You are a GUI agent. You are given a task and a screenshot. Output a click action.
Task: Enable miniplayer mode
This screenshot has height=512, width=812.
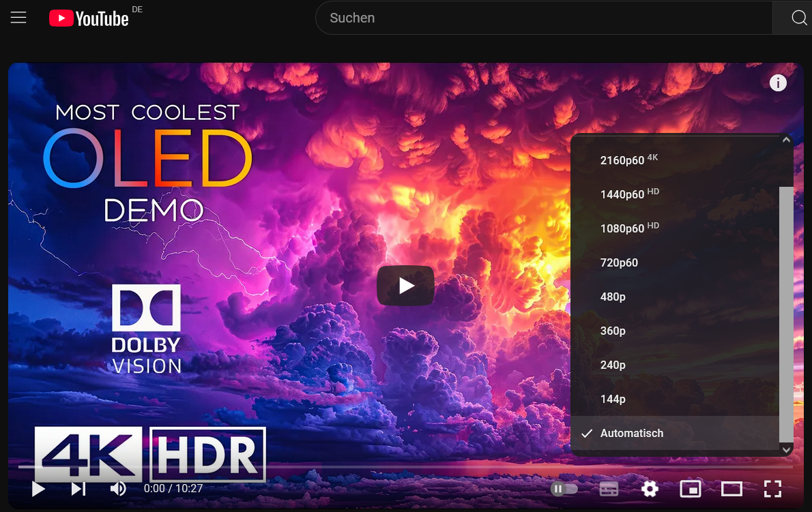pos(691,489)
